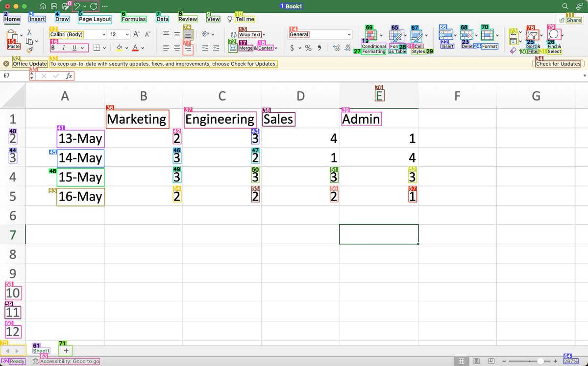Click the Cell Styles icon
The image size is (588, 366).
[x=416, y=36]
